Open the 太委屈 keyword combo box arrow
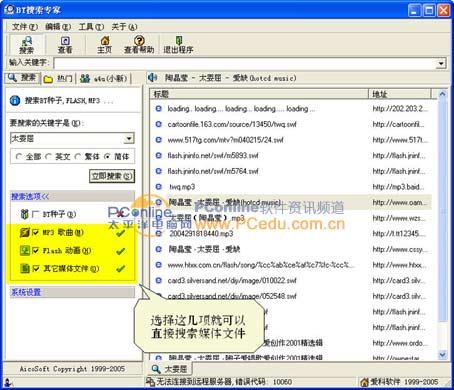This screenshot has width=454, height=390. pyautogui.click(x=129, y=138)
